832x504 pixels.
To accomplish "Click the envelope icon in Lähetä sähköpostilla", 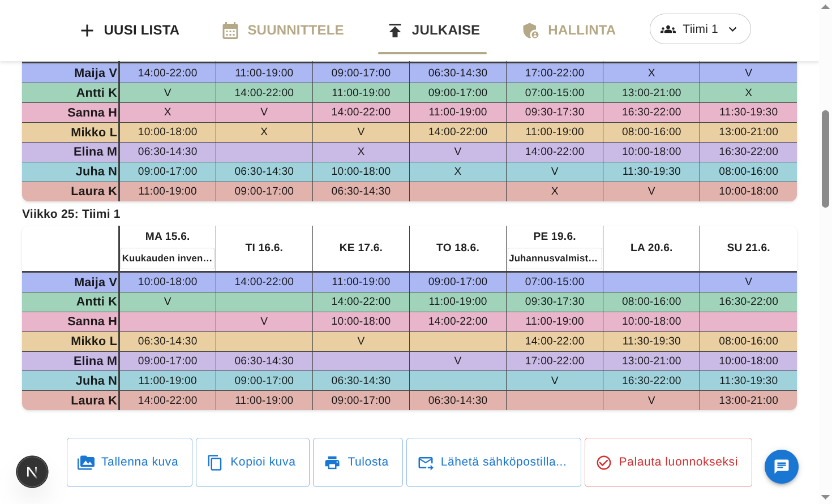I will 426,463.
